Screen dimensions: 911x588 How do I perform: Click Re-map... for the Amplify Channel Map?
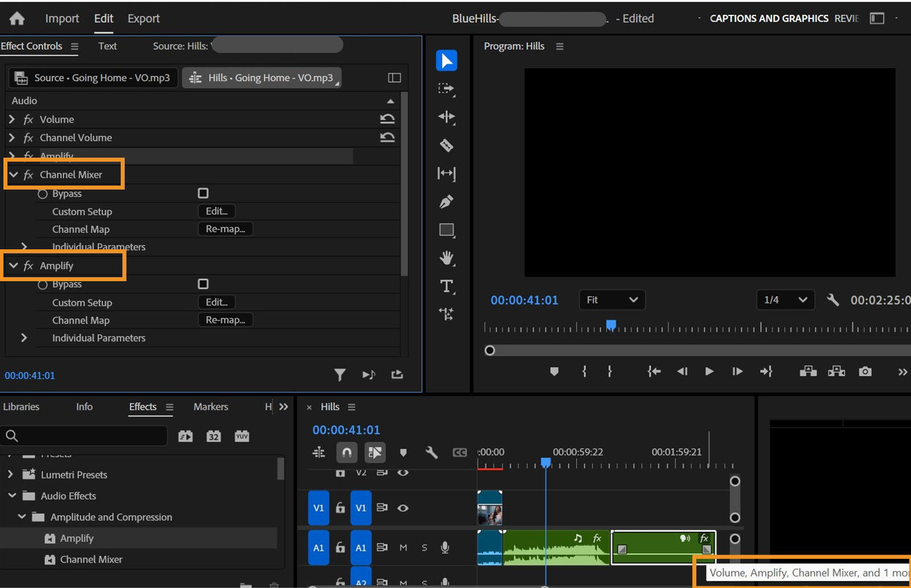225,319
